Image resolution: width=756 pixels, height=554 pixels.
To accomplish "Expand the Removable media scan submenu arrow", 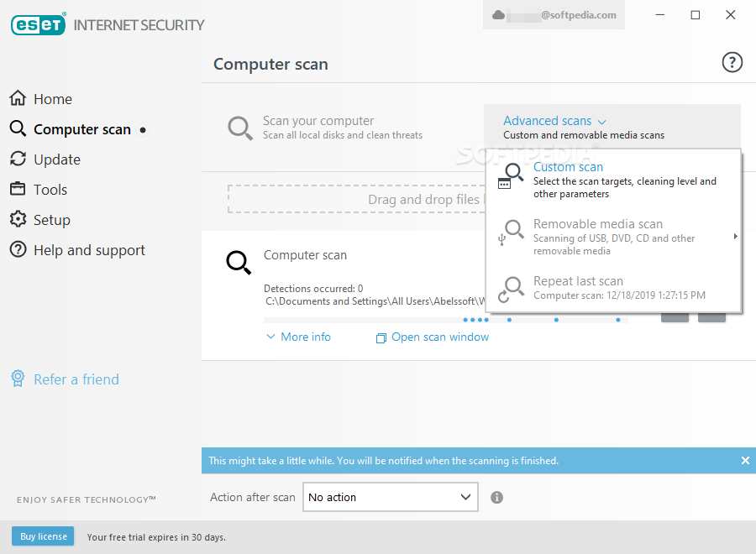I will (735, 237).
